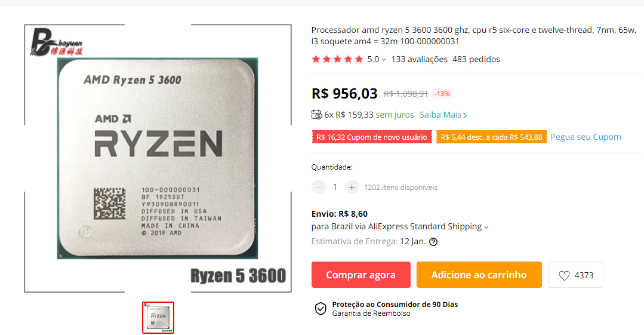
Task: Click the delivery estimate help question icon
Action: pyautogui.click(x=433, y=242)
